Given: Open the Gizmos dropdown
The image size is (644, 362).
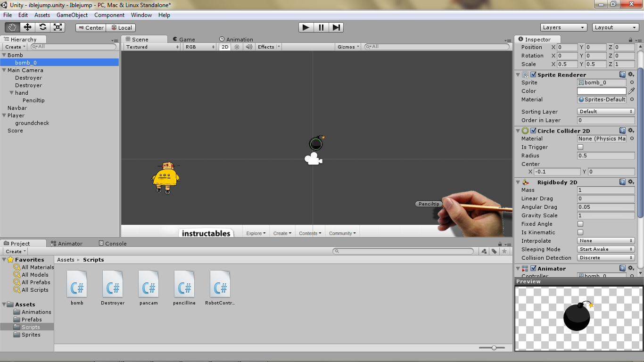Looking at the screenshot, I should pyautogui.click(x=349, y=47).
